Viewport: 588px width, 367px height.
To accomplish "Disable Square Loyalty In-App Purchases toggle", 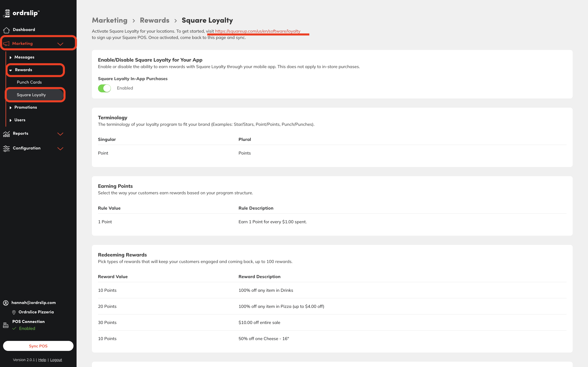I will pyautogui.click(x=105, y=88).
